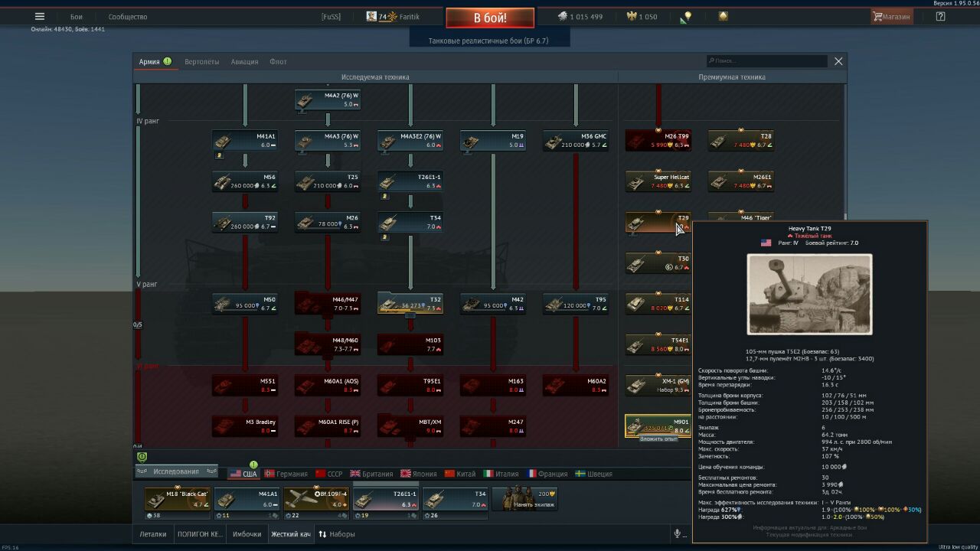Focus the vehicle search field

766,61
